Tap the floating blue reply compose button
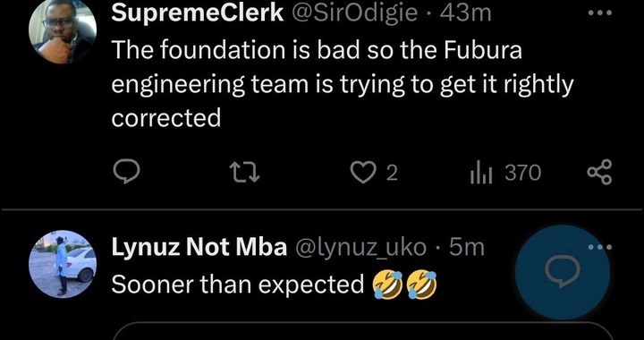Image resolution: width=644 pixels, height=340 pixels. tap(563, 272)
